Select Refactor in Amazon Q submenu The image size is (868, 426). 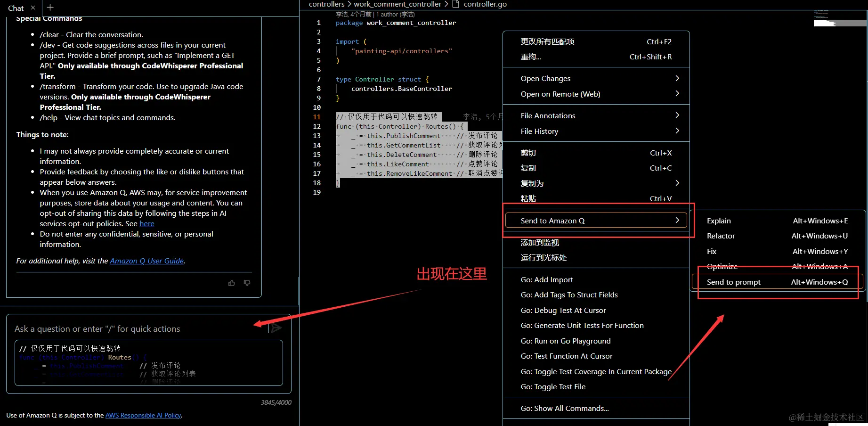(778, 236)
